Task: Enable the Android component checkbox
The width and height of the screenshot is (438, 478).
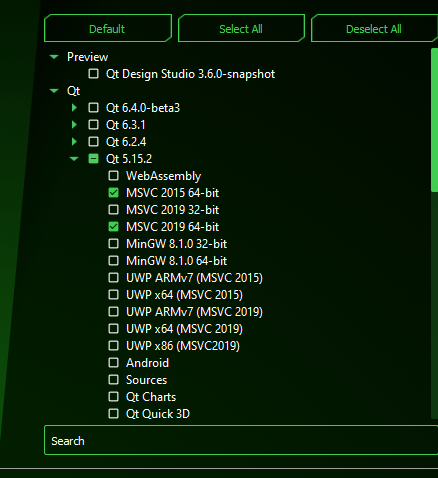Action: tap(114, 363)
